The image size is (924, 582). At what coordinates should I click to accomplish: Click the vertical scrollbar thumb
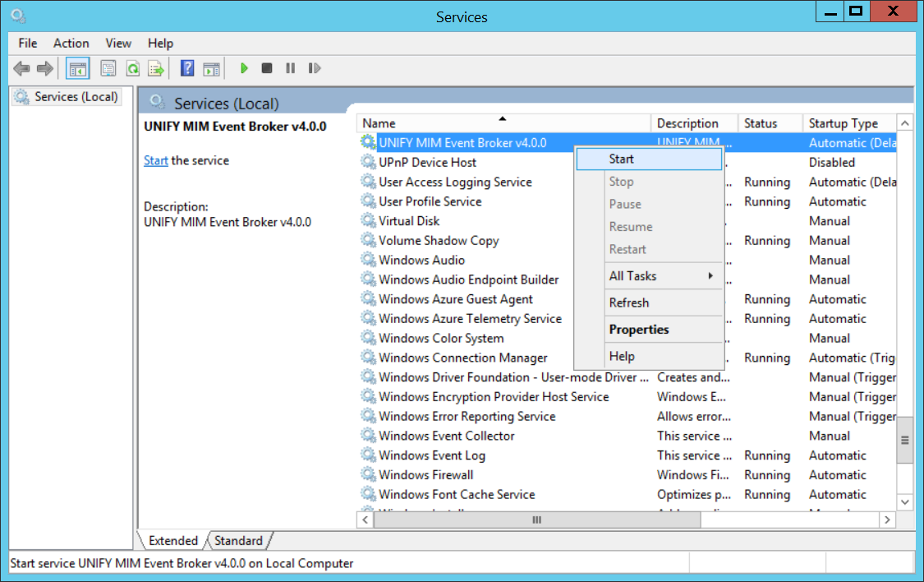pos(904,439)
